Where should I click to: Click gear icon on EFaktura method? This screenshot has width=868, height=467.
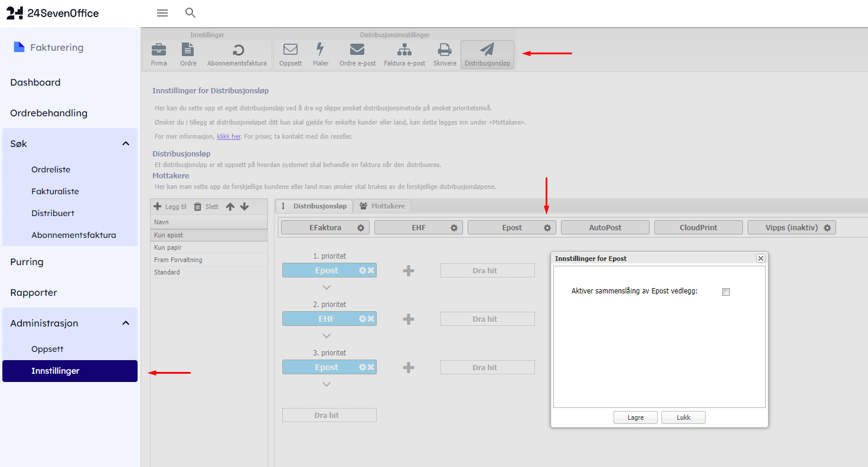pyautogui.click(x=361, y=228)
